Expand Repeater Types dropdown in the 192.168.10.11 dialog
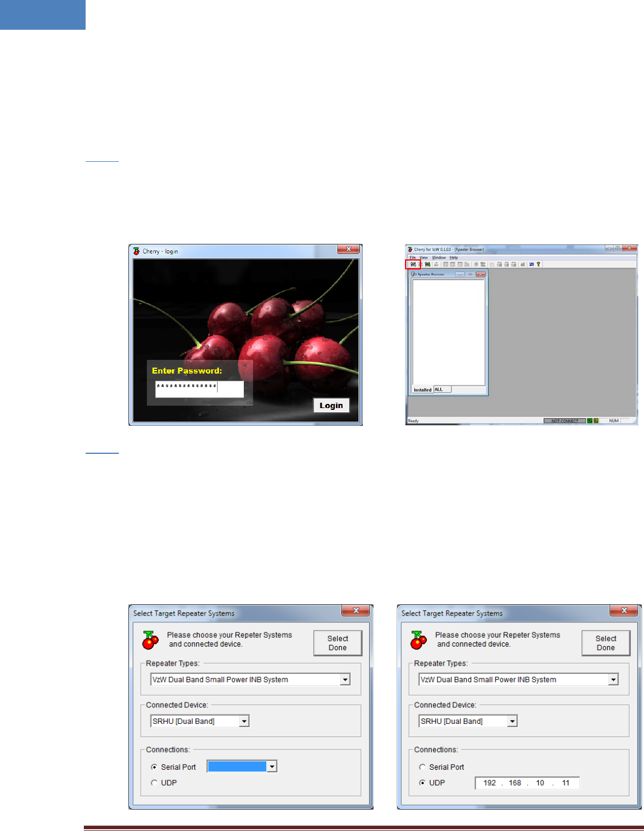This screenshot has width=644, height=831. 613,679
